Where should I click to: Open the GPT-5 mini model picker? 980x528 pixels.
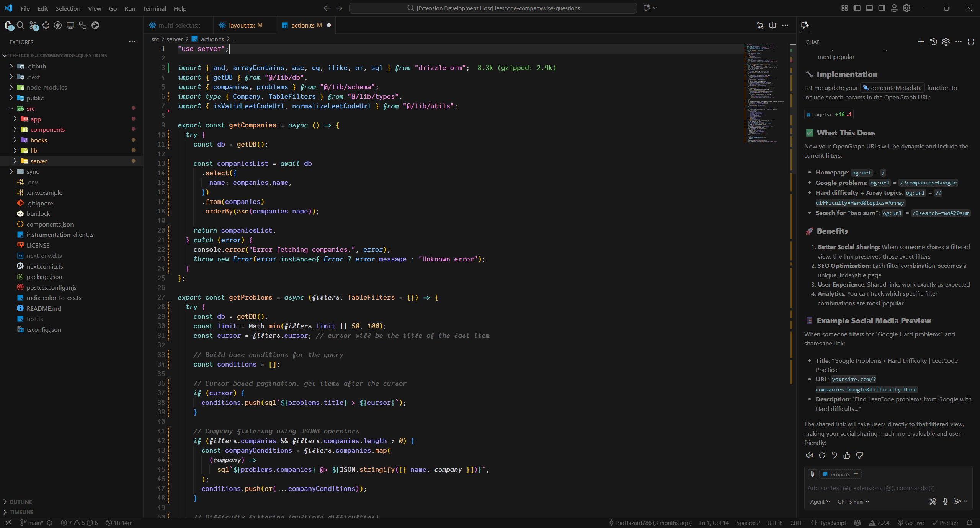click(x=853, y=502)
